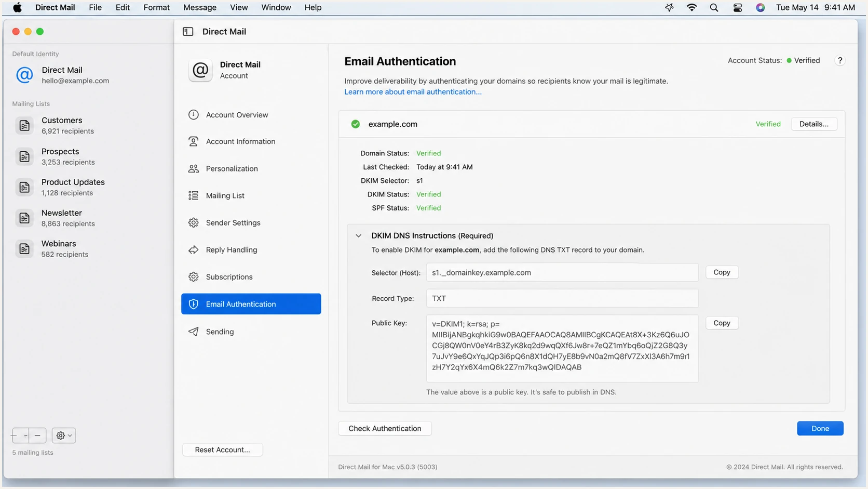Click the Direct Mail Account @ icon
Screen dimensions: 868x489
[200, 70]
